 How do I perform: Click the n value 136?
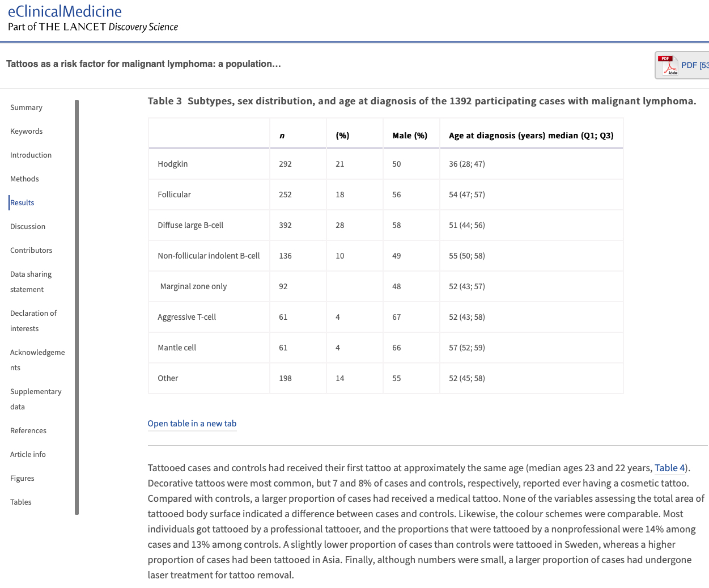tap(285, 256)
